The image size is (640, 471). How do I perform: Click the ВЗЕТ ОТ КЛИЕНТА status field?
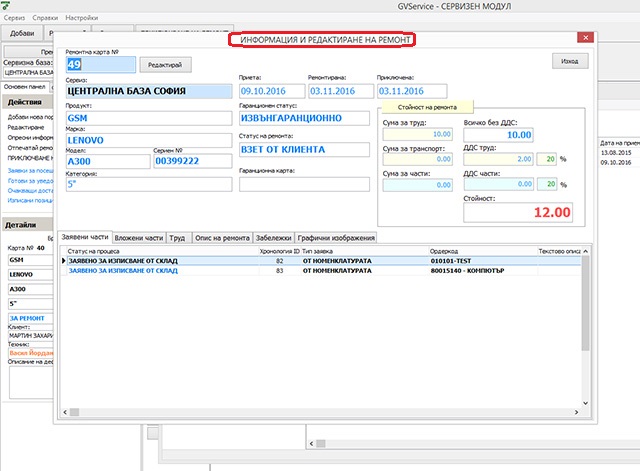tap(304, 149)
